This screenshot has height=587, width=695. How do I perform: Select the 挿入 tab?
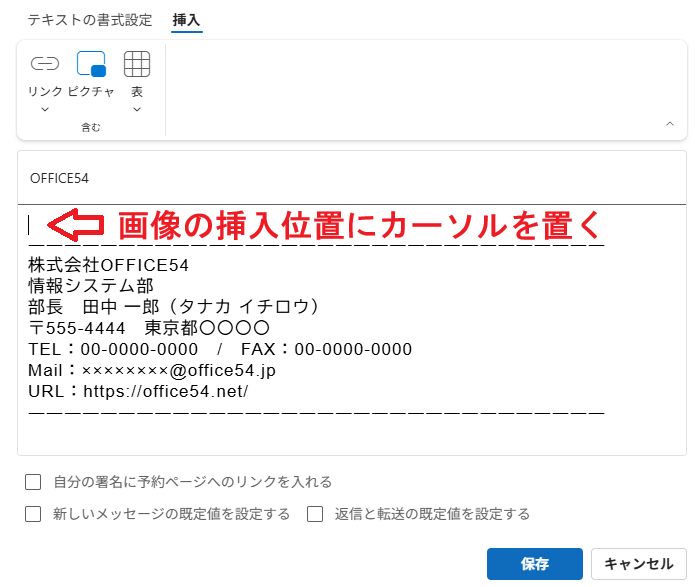[x=187, y=20]
